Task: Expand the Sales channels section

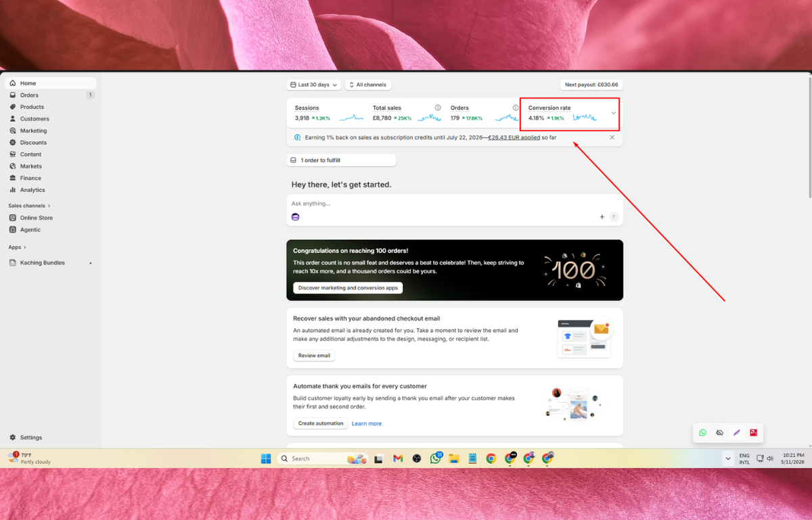Action: click(29, 206)
